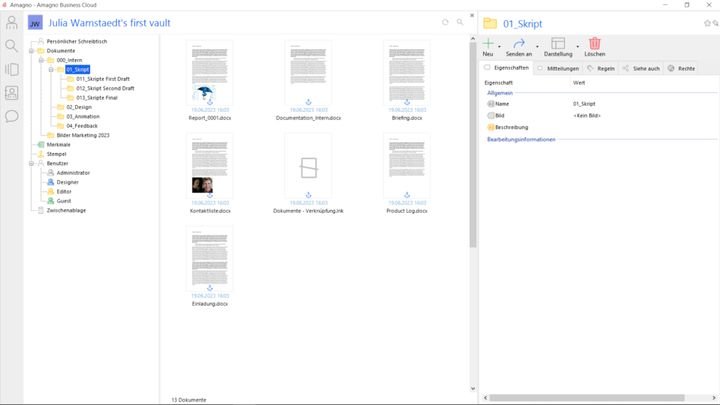Open the contacts card icon in sidebar
The height and width of the screenshot is (405, 720).
pyautogui.click(x=12, y=93)
